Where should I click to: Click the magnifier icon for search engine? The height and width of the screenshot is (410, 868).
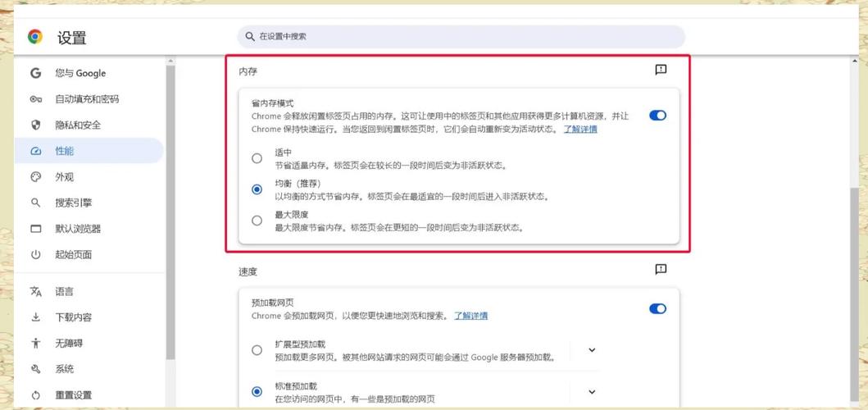(x=35, y=203)
